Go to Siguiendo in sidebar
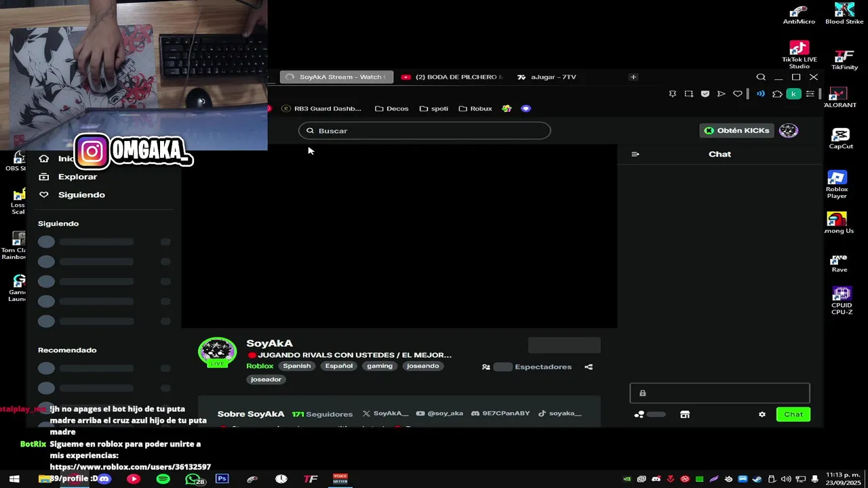 coord(81,195)
